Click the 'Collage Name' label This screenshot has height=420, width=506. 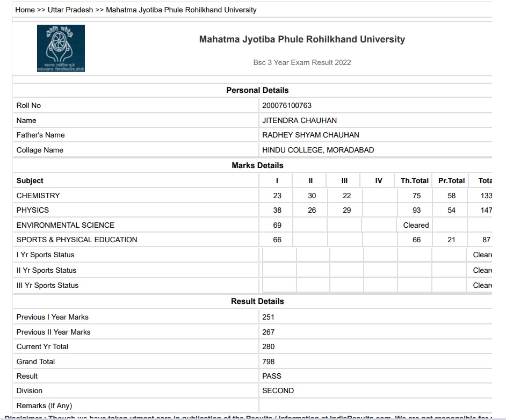[x=40, y=150]
